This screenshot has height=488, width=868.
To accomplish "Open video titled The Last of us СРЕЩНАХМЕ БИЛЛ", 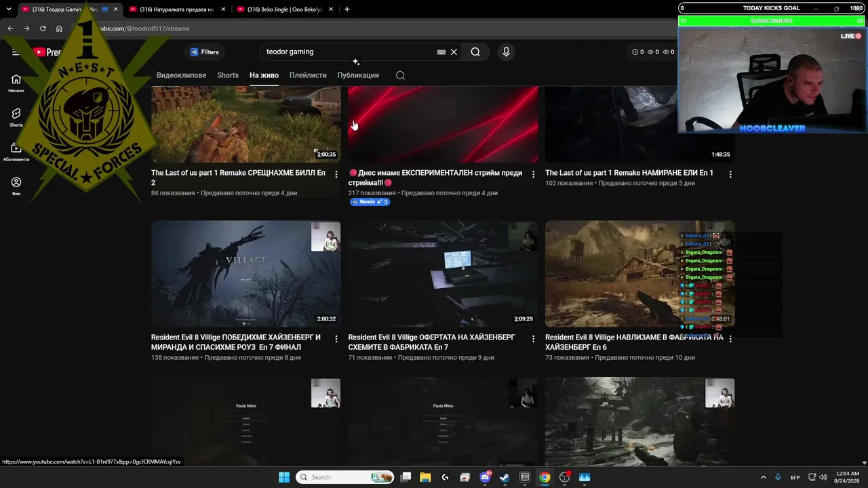I will [238, 178].
